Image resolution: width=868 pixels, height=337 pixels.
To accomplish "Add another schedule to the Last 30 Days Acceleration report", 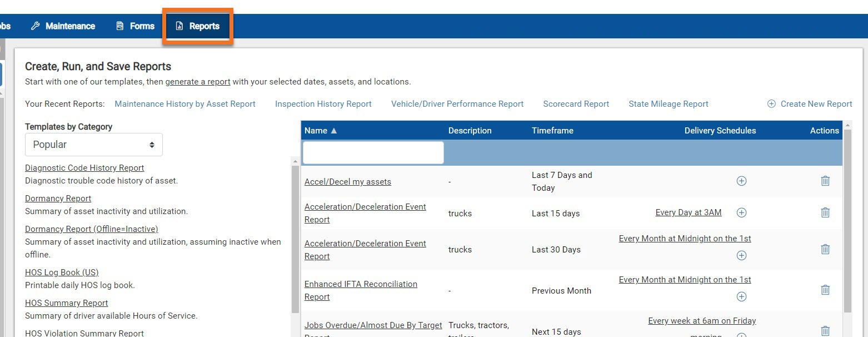I will [741, 255].
